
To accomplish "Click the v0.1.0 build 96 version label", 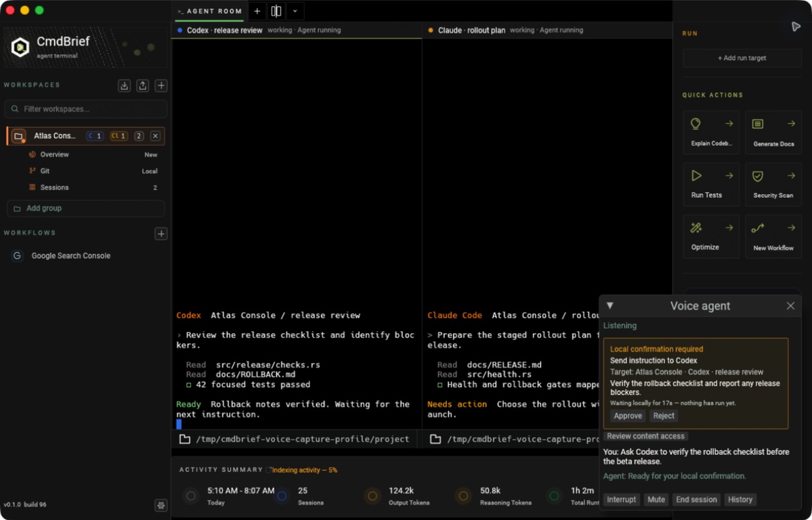I will [x=25, y=505].
